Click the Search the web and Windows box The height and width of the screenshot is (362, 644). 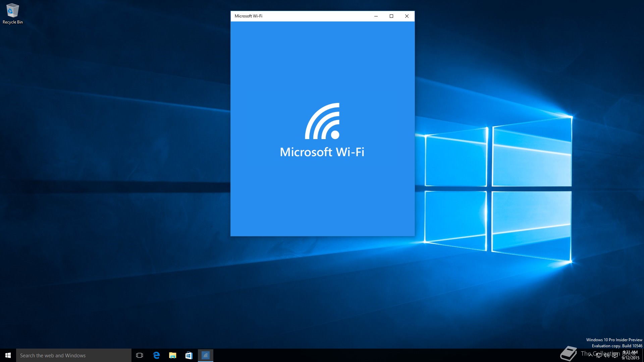tap(74, 355)
